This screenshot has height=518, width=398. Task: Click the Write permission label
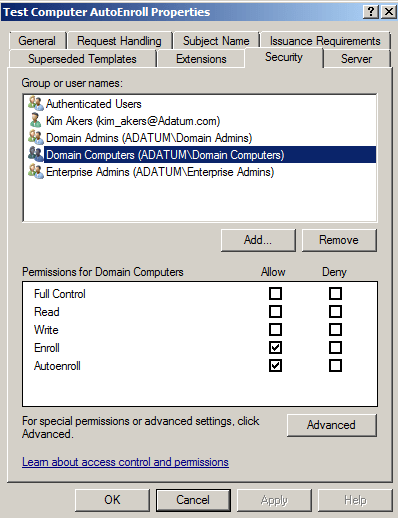[46, 330]
